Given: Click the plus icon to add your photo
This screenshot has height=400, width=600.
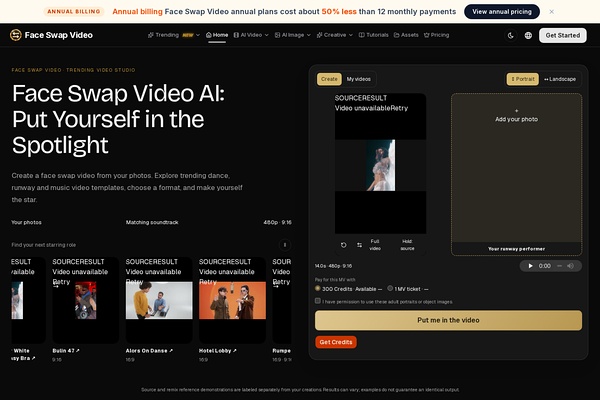Looking at the screenshot, I should coord(516,111).
